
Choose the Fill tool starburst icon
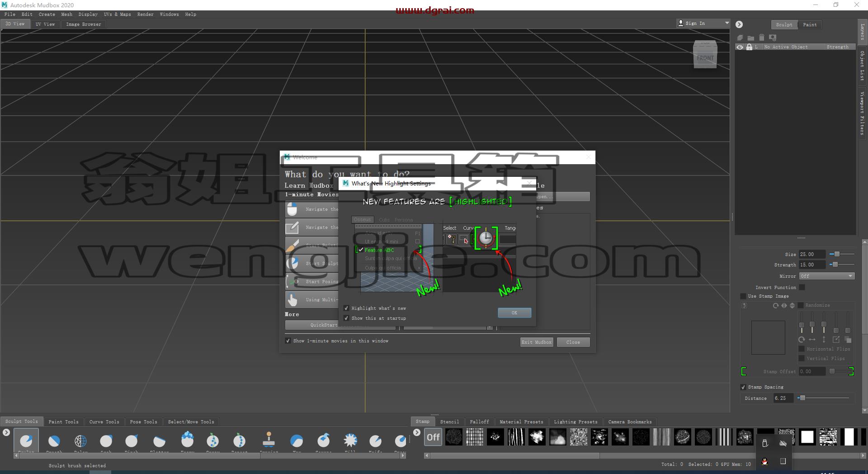350,440
